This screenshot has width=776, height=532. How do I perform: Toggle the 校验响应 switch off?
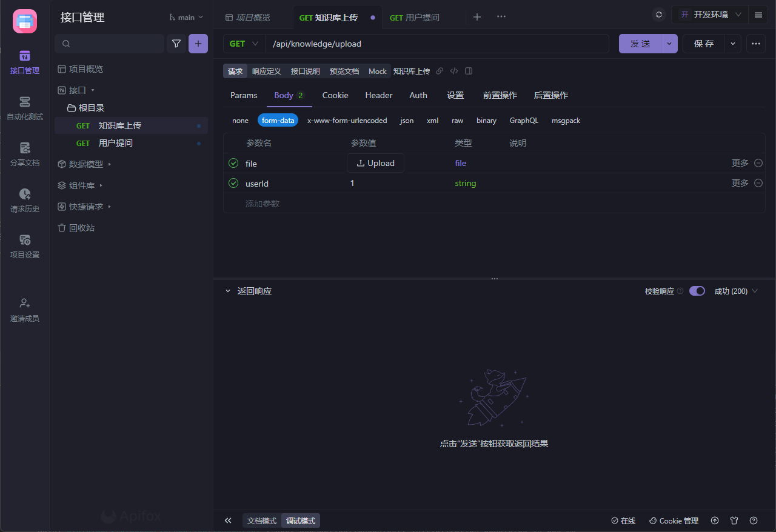697,291
